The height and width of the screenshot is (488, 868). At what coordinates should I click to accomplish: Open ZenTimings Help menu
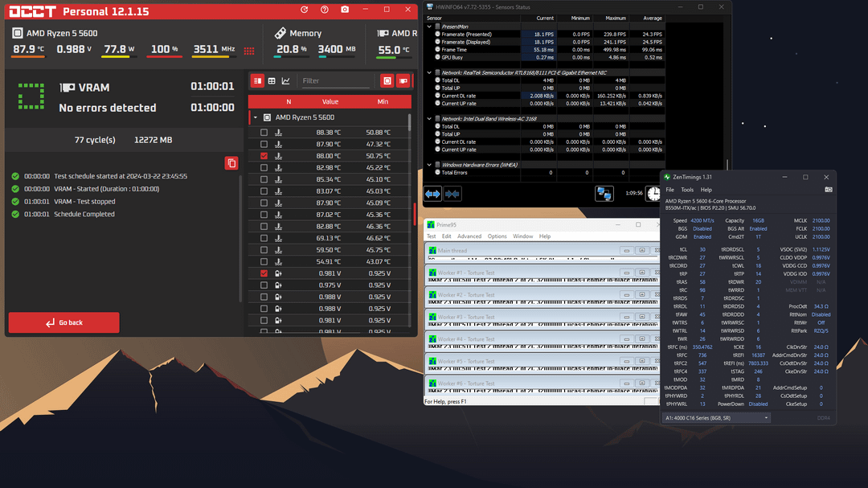[x=706, y=190]
